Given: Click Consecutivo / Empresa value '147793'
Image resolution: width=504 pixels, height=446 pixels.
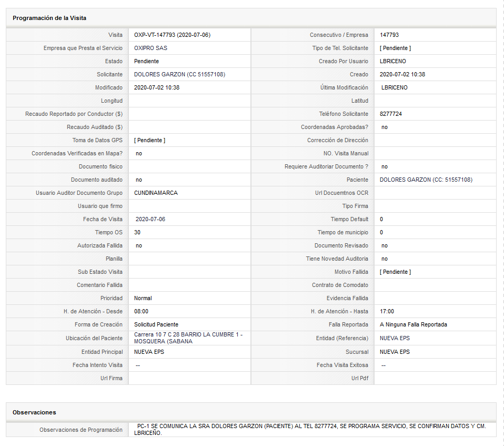Looking at the screenshot, I should (389, 35).
